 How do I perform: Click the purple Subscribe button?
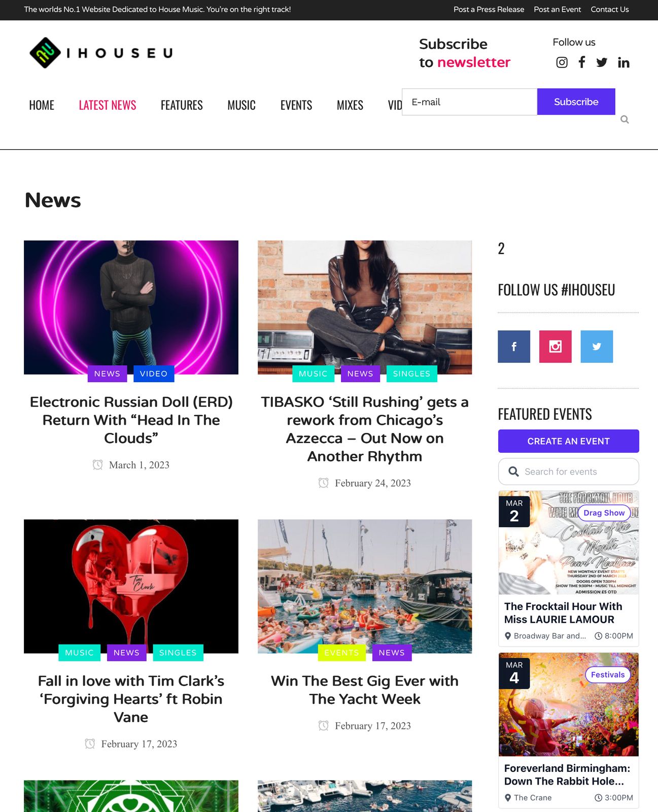576,101
